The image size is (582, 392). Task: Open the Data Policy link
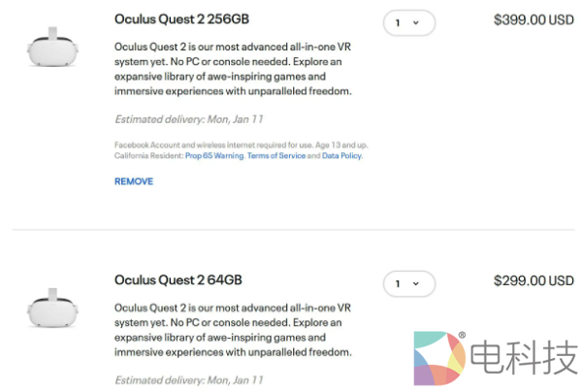pos(341,155)
